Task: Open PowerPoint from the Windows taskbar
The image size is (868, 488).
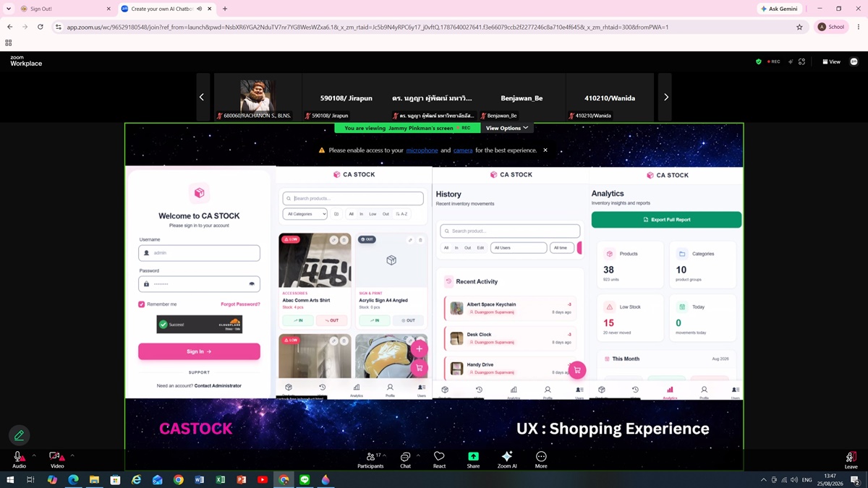Action: coord(242,479)
